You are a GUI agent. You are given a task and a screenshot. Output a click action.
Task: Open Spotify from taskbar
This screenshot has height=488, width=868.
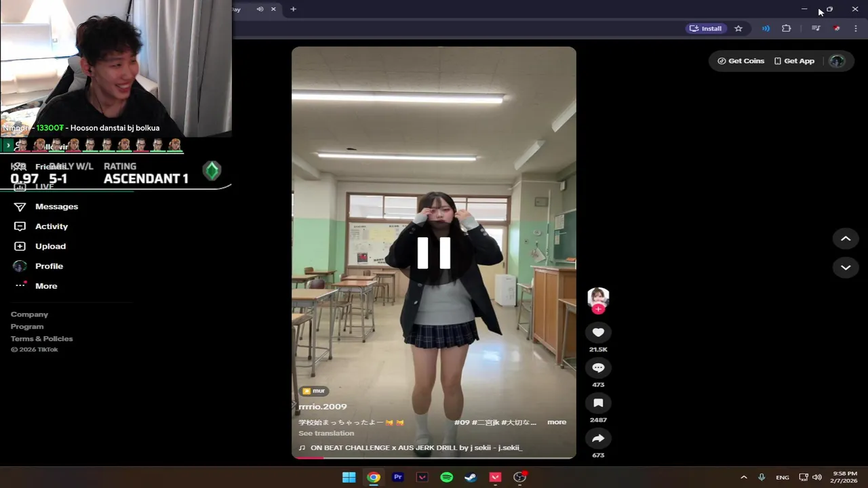(x=446, y=477)
